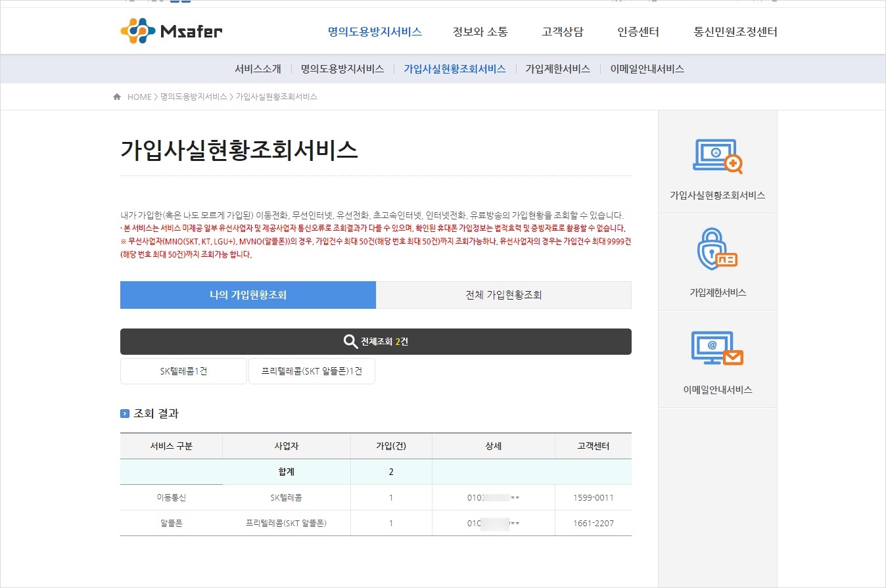This screenshot has height=588, width=886.
Task: Select the 가입제한서비스 submenu item
Action: click(557, 68)
